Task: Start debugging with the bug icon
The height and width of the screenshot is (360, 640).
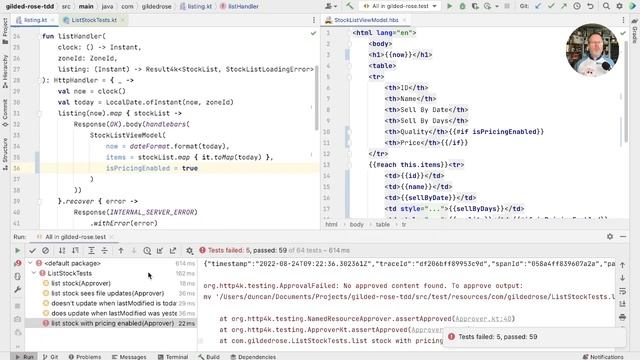Action: coord(462,6)
